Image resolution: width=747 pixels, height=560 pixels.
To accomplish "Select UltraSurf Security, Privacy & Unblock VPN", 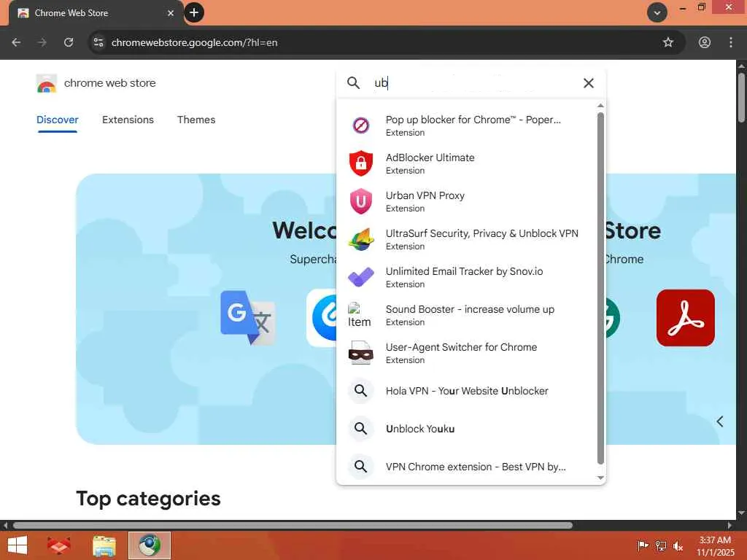I will coord(467,239).
